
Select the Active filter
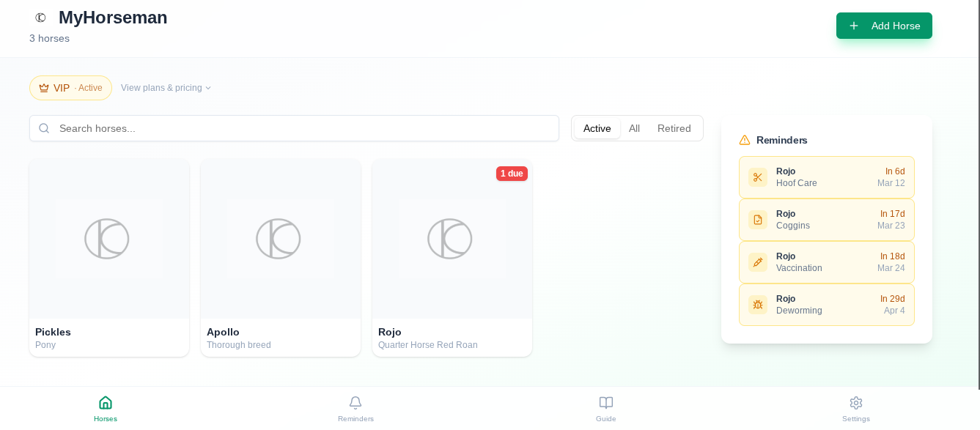(597, 128)
